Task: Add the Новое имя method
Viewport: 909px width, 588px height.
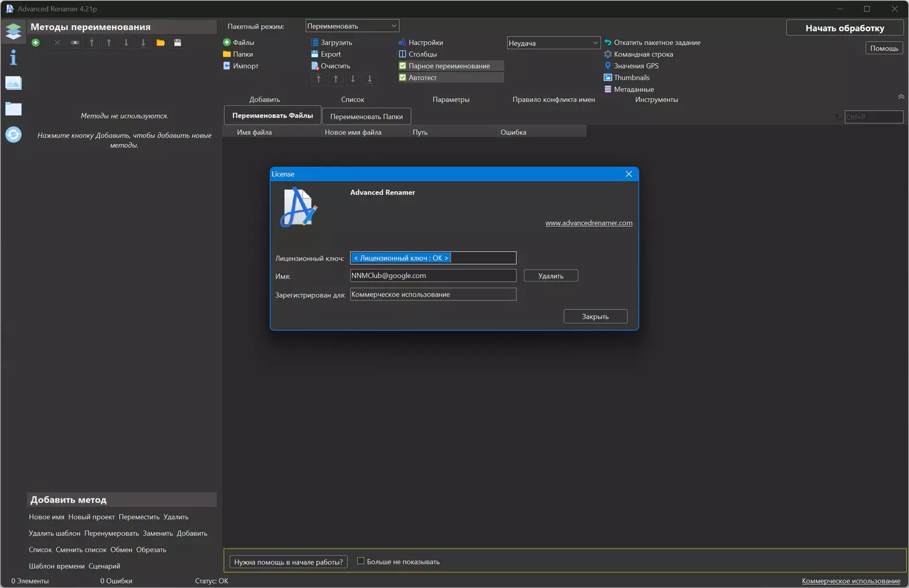Action: coord(47,517)
